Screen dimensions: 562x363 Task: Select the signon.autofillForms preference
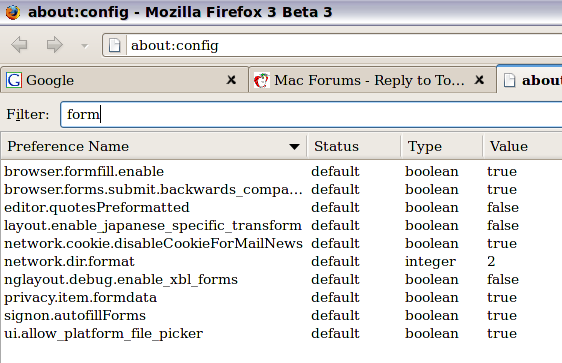click(x=281, y=316)
